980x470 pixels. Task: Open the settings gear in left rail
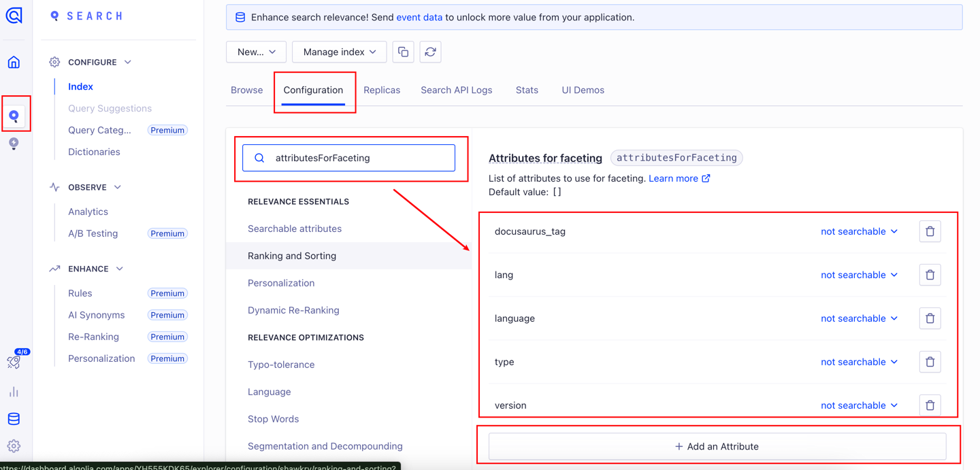tap(14, 446)
